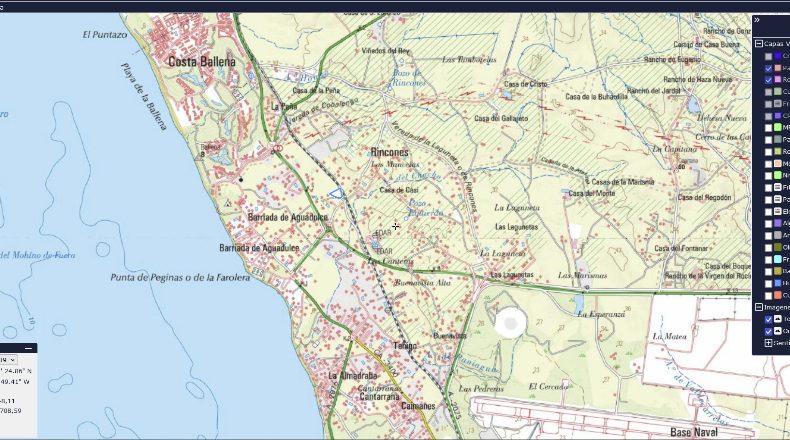The width and height of the screenshot is (790, 440).
Task: Uncheck the Pa layer with pink swatch
Action: coord(768,68)
